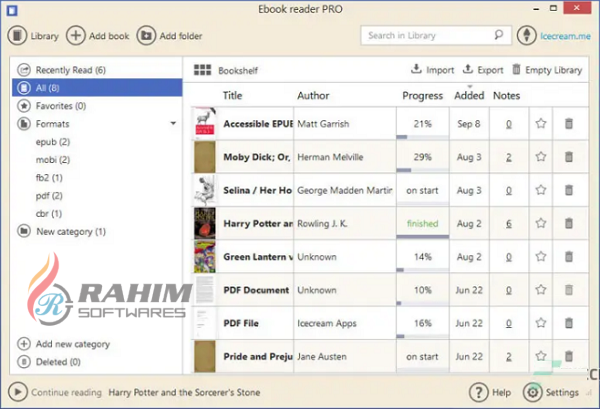Favorite the PDF Document star
Image resolution: width=600 pixels, height=409 pixels.
tap(541, 290)
